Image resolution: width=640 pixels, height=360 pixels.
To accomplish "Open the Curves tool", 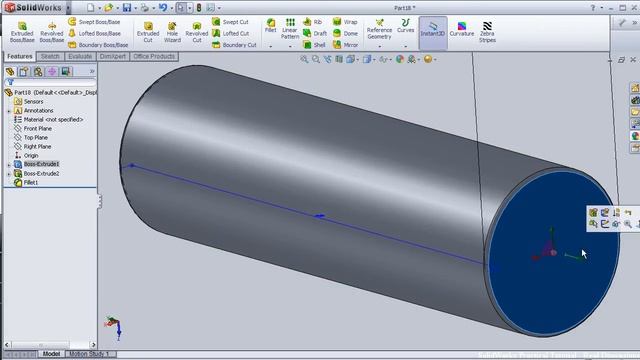I will 405,25.
